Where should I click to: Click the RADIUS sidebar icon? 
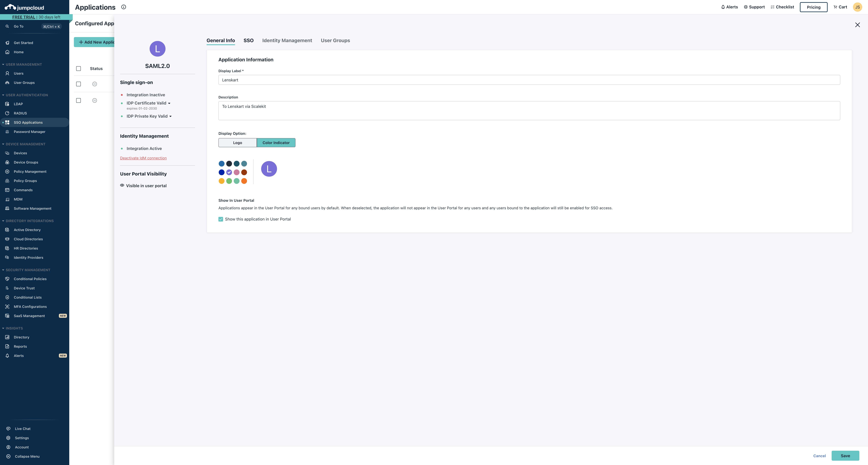coord(7,113)
